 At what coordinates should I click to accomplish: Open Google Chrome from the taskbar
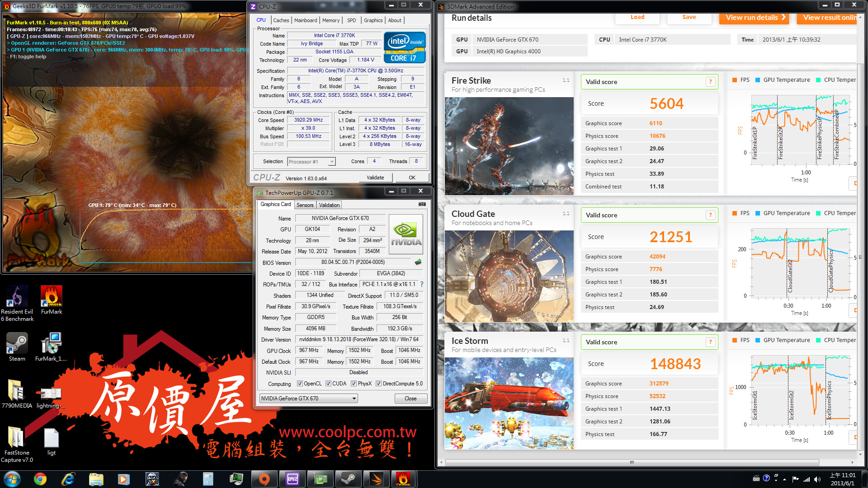coord(40,479)
